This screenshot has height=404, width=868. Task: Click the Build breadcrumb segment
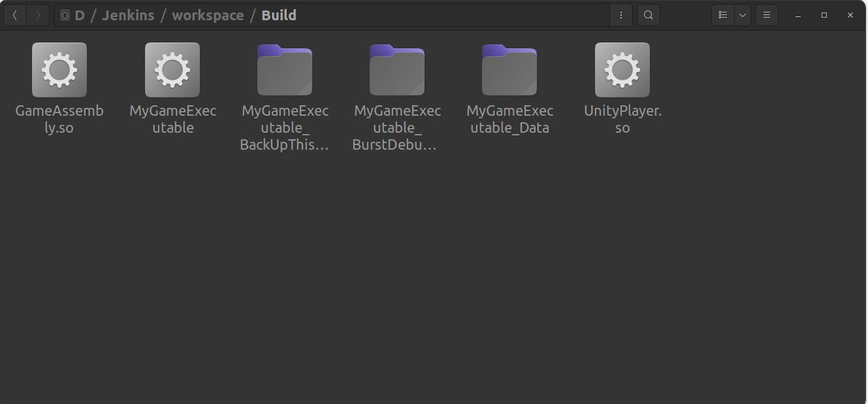tap(279, 15)
